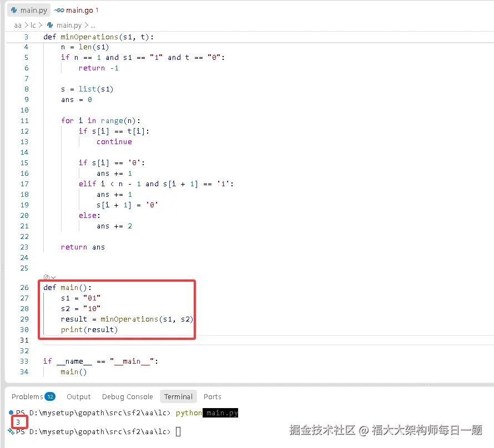Click the code lens icon above def main
494x448 pixels.
(46, 277)
